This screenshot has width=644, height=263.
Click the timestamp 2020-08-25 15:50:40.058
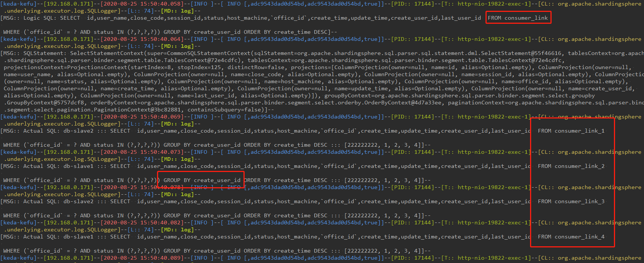coord(143,4)
